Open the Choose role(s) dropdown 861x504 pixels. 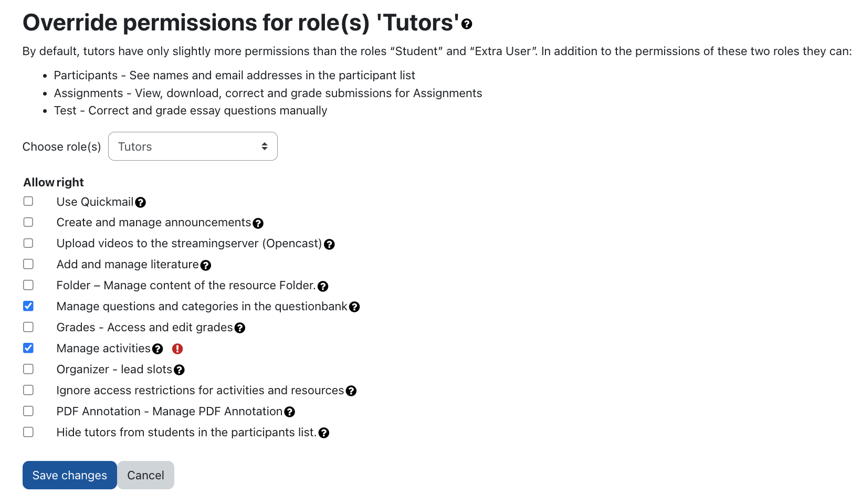193,146
